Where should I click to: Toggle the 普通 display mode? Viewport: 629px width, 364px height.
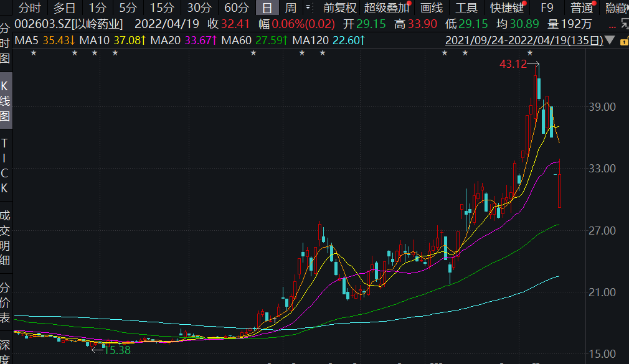582,8
